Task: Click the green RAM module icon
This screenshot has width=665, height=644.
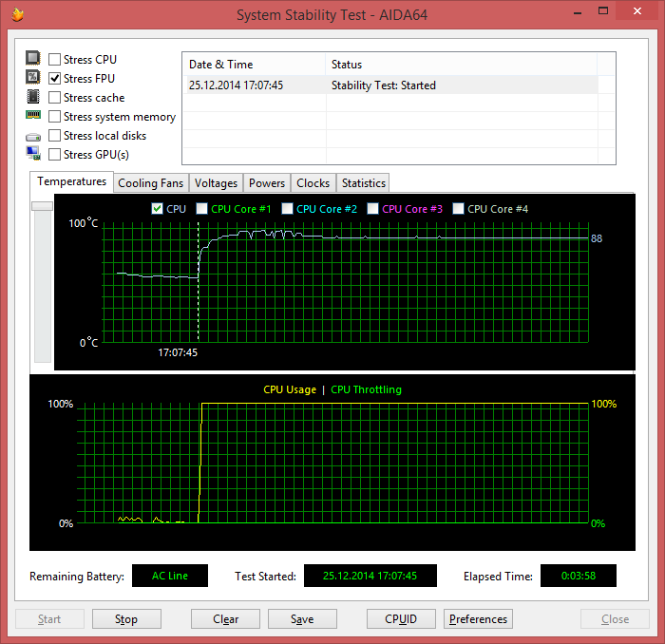Action: coord(33,115)
